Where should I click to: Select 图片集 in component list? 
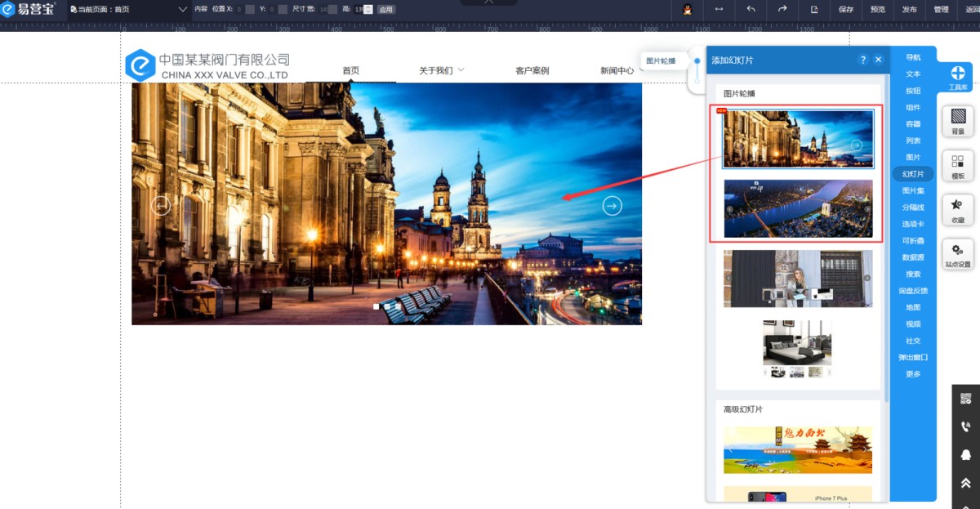click(x=913, y=190)
